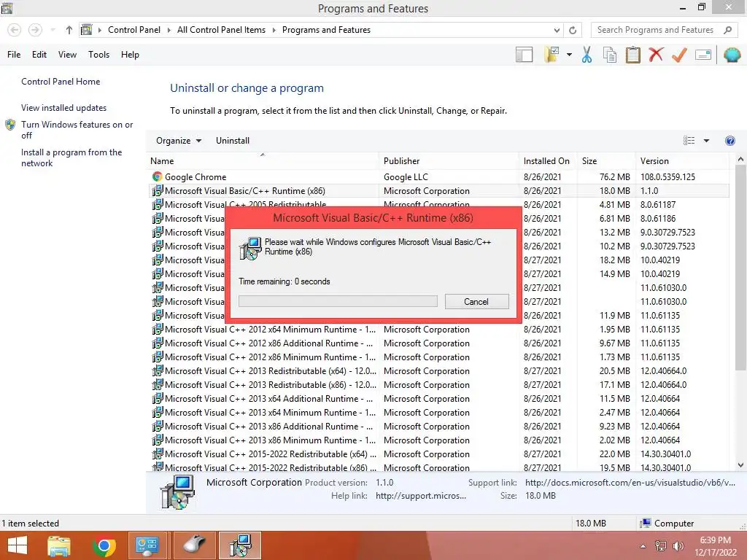Open the docs.microsoft.com support link
The width and height of the screenshot is (747, 560).
tap(630, 483)
